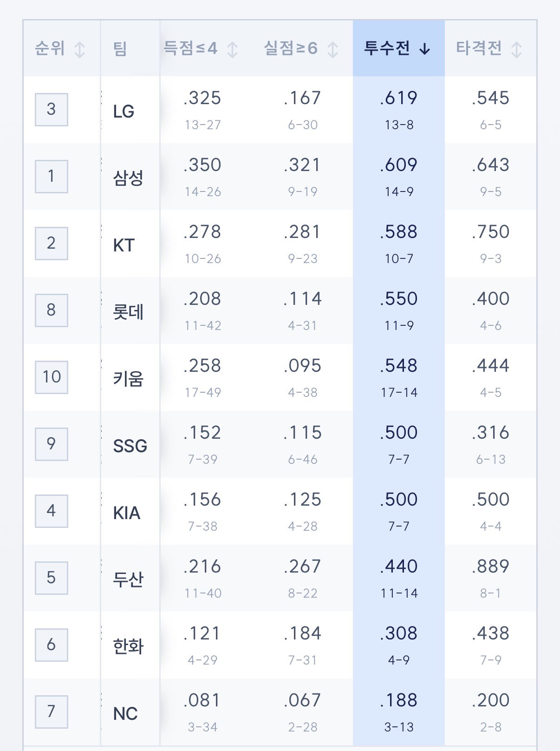Screen dimensions: 560x751
Task: Select the NC team name
Action: [125, 713]
